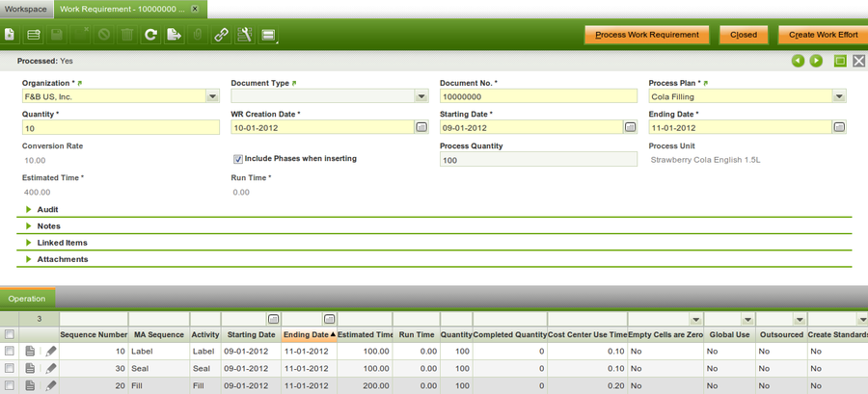This screenshot has height=394, width=868.
Task: Select the checkbox for the Fill row
Action: point(10,385)
